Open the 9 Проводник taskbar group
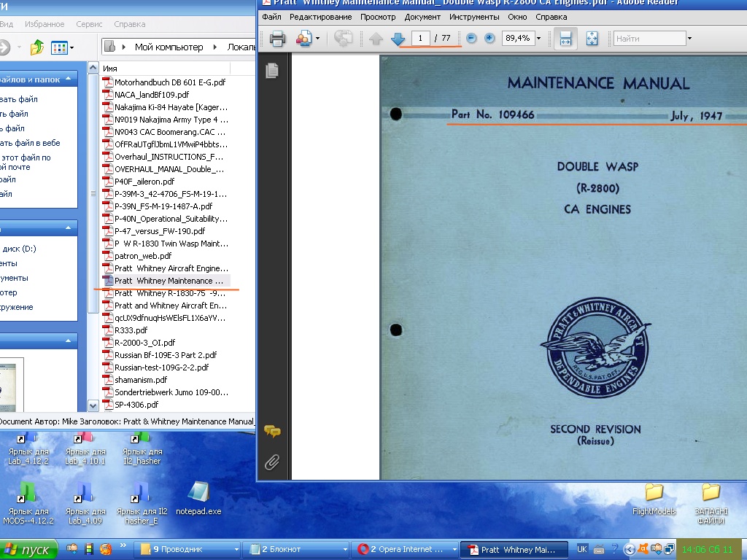The height and width of the screenshot is (560, 747). 189,550
